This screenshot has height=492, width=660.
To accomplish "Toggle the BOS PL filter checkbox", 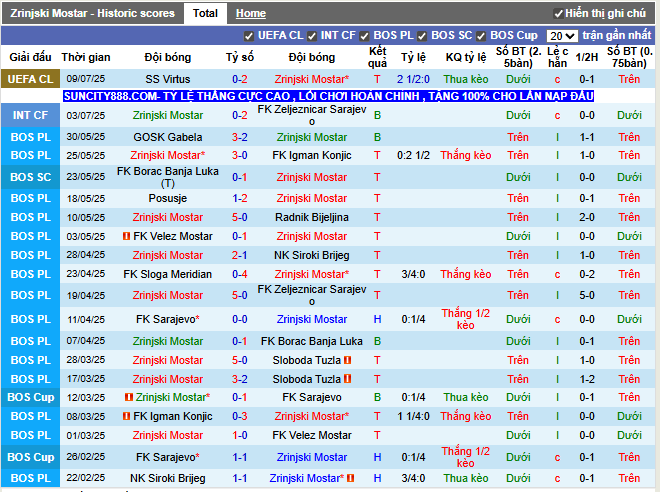I will 365,37.
